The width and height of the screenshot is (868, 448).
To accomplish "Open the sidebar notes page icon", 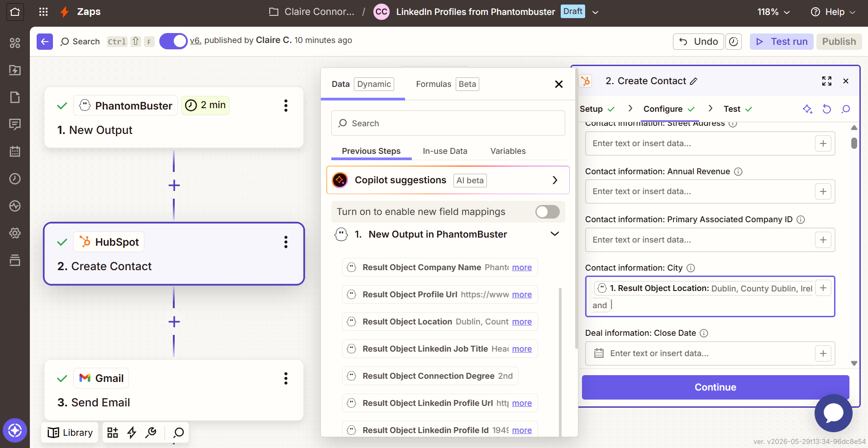I will click(x=15, y=97).
